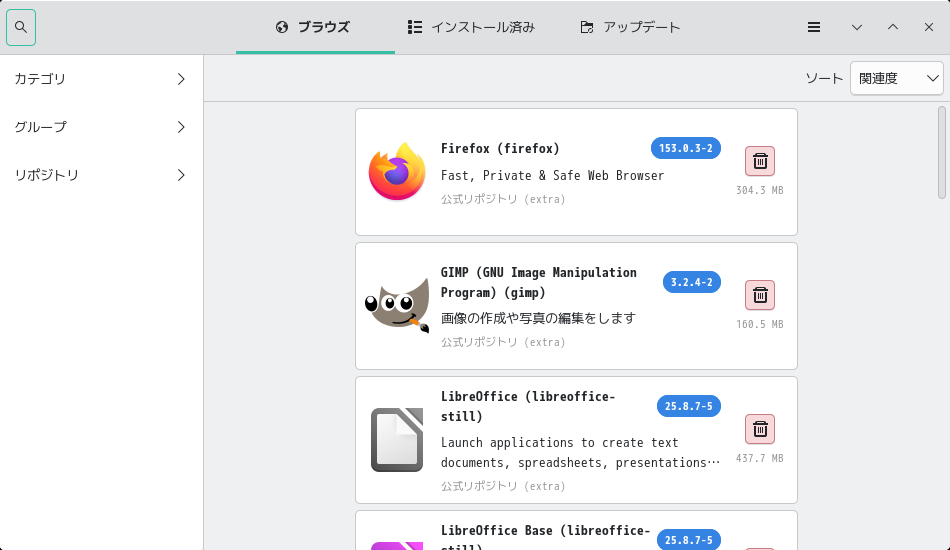
Task: Remove GIMP with its trash button
Action: (x=760, y=295)
